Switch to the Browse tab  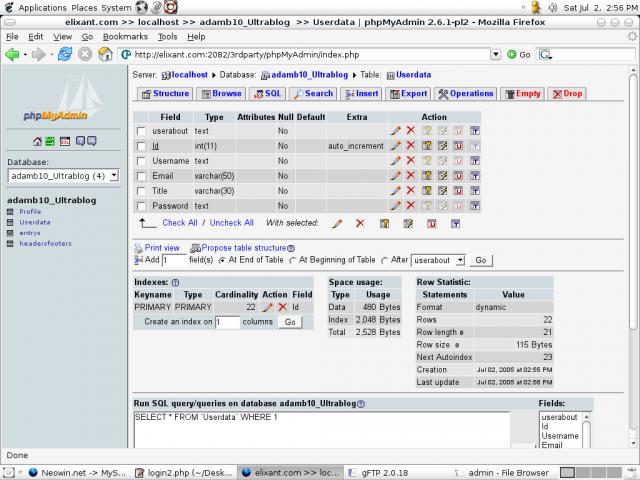(221, 94)
